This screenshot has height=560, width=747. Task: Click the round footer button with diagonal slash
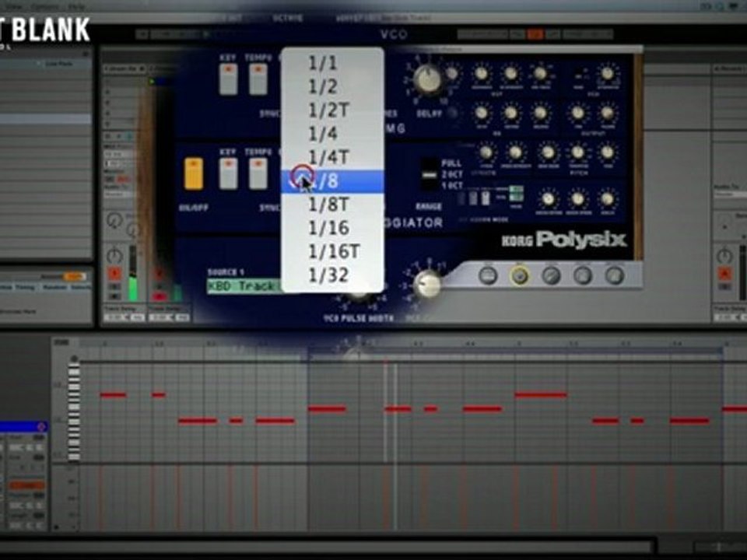click(551, 275)
